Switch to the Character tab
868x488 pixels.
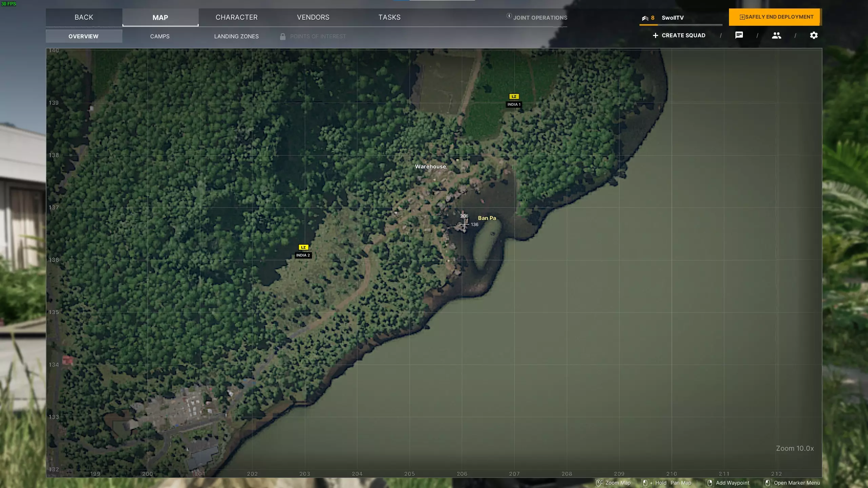[x=237, y=17]
